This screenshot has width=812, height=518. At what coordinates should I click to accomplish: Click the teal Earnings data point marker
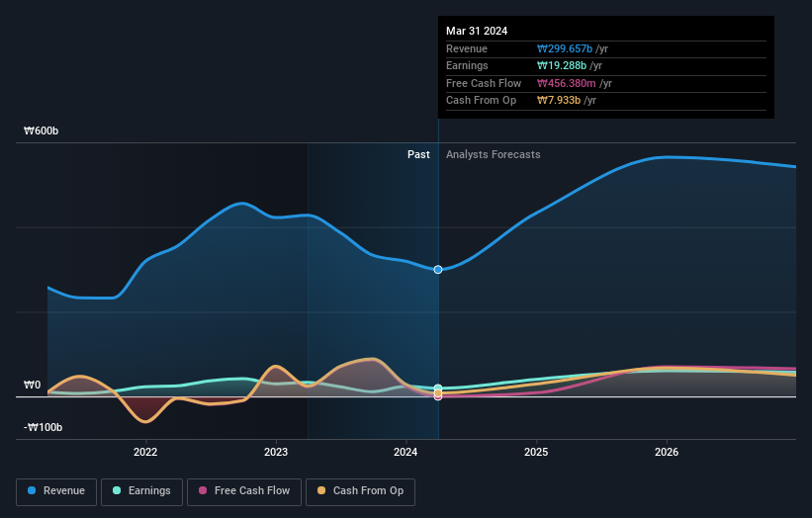pos(438,388)
